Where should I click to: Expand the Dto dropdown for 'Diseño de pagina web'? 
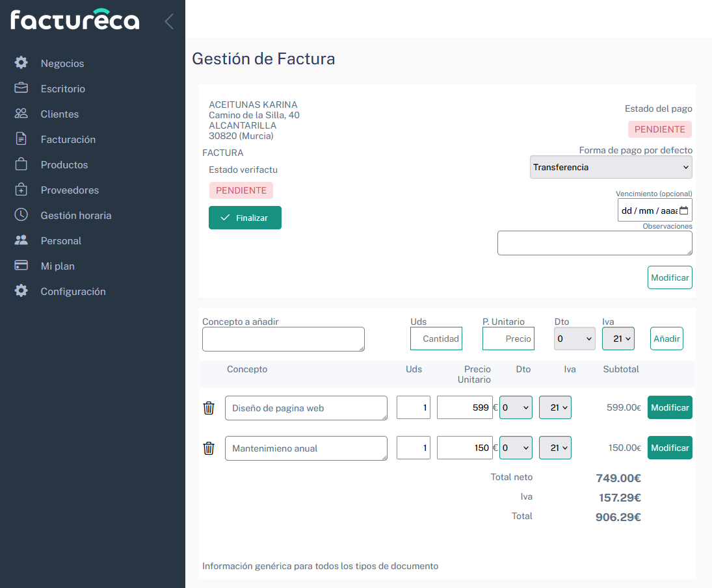pyautogui.click(x=516, y=407)
